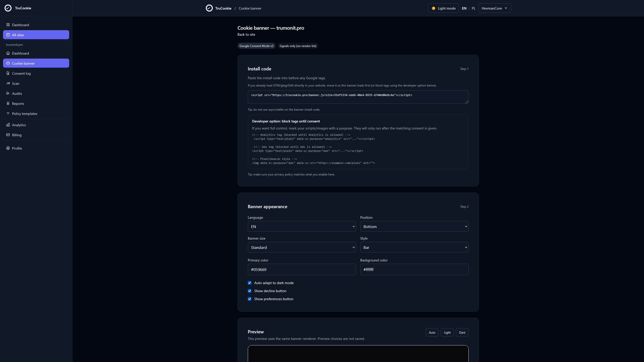
Task: Open your Profile page
Action: coord(17,148)
